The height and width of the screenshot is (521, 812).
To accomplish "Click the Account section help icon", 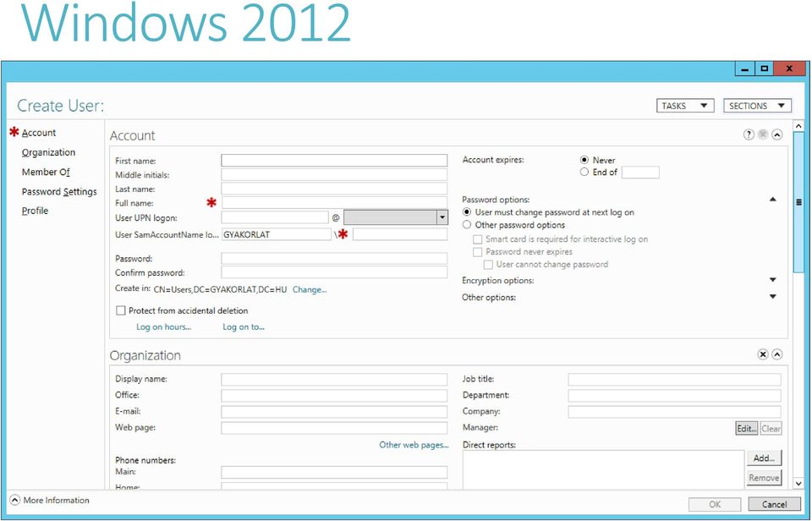I will (x=749, y=134).
